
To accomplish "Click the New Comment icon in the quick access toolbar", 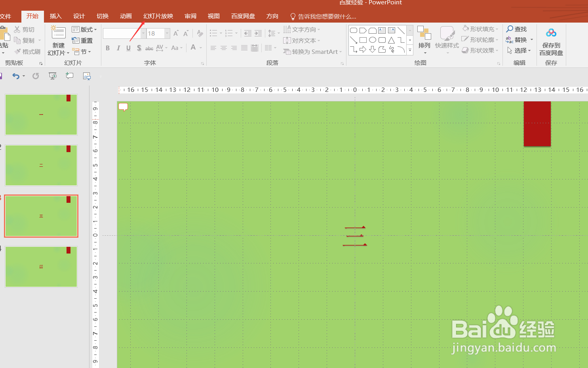I will coord(70,76).
